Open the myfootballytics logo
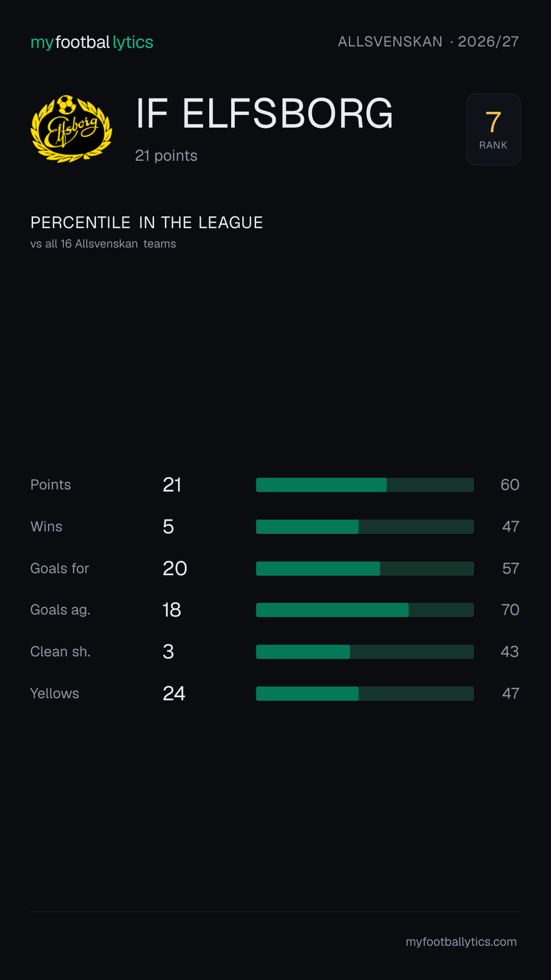 92,42
